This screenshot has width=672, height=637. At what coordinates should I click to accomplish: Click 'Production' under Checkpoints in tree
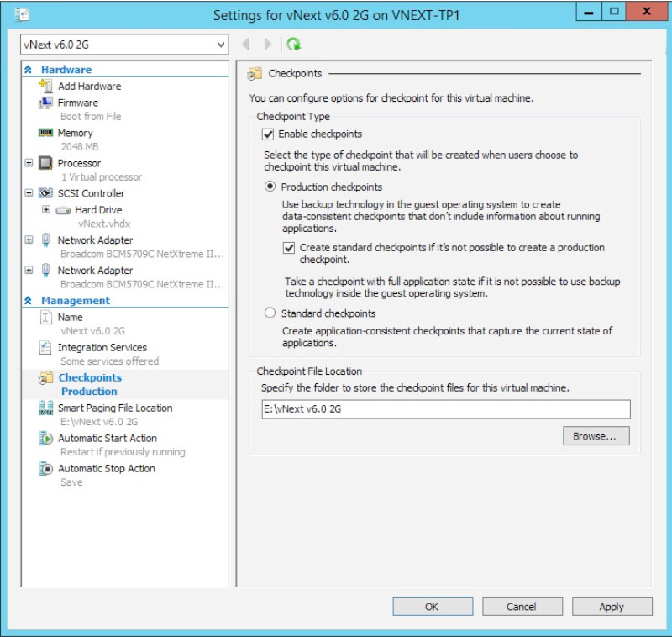[x=89, y=392]
